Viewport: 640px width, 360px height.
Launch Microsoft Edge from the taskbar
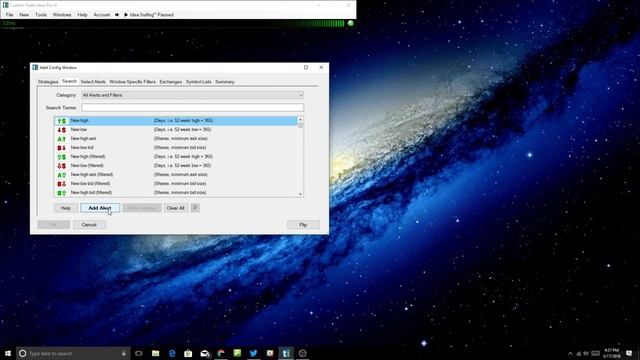point(172,353)
